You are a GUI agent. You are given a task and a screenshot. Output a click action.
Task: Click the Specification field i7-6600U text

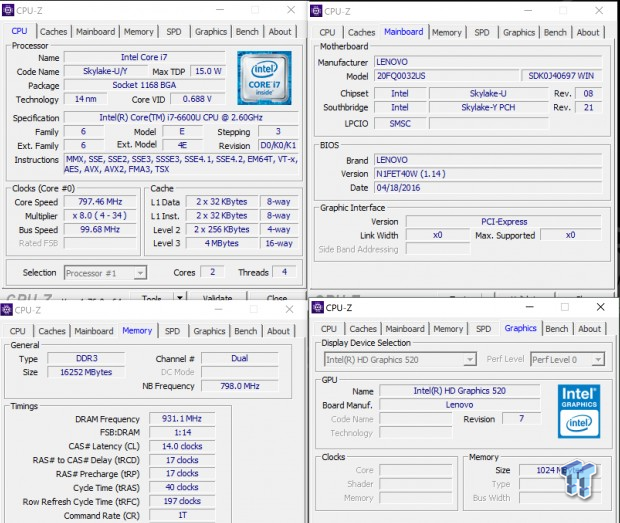pyautogui.click(x=181, y=117)
